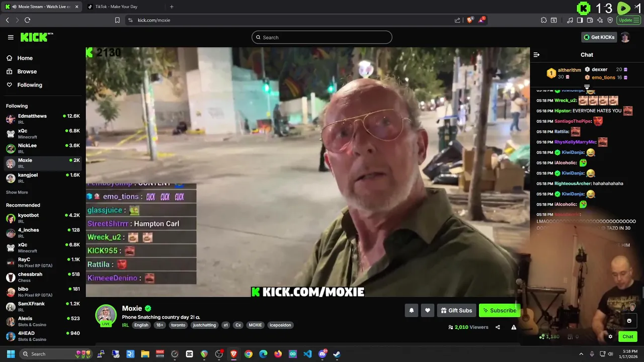Click the iceposidon tag
This screenshot has width=644, height=362.
click(x=280, y=325)
